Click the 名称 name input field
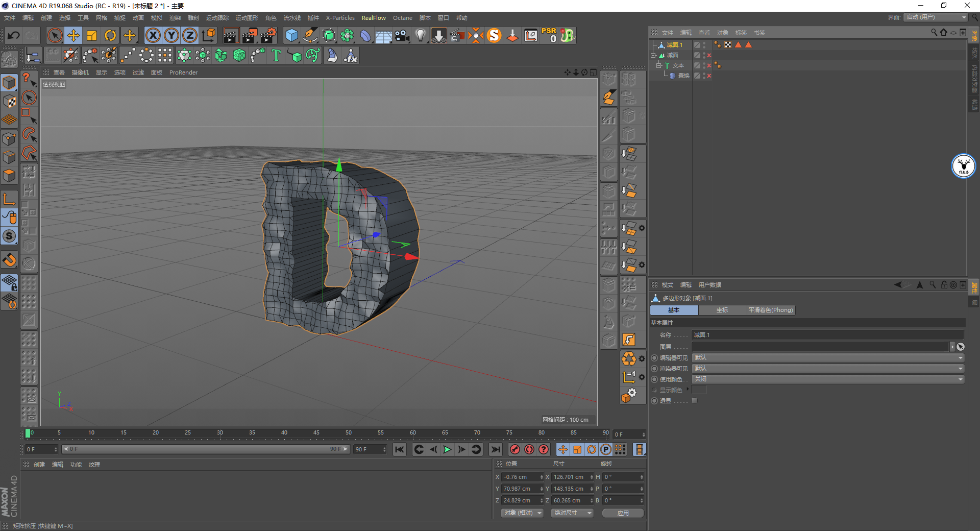 coord(827,335)
